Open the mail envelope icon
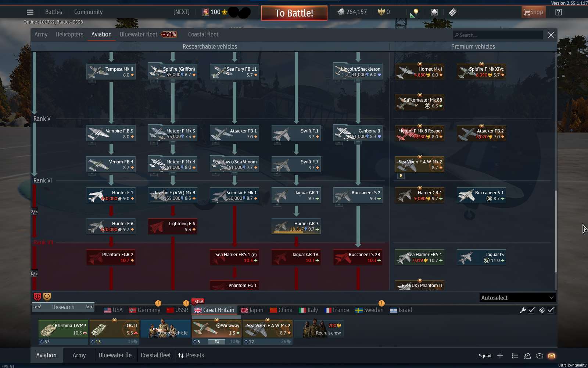Screen dimensions: 588x368 (x=552, y=356)
